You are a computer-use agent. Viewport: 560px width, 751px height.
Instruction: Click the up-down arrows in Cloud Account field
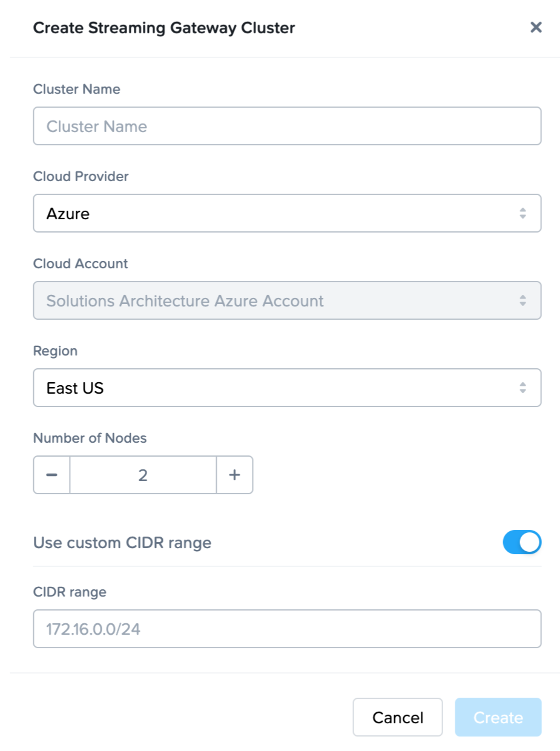coord(522,300)
